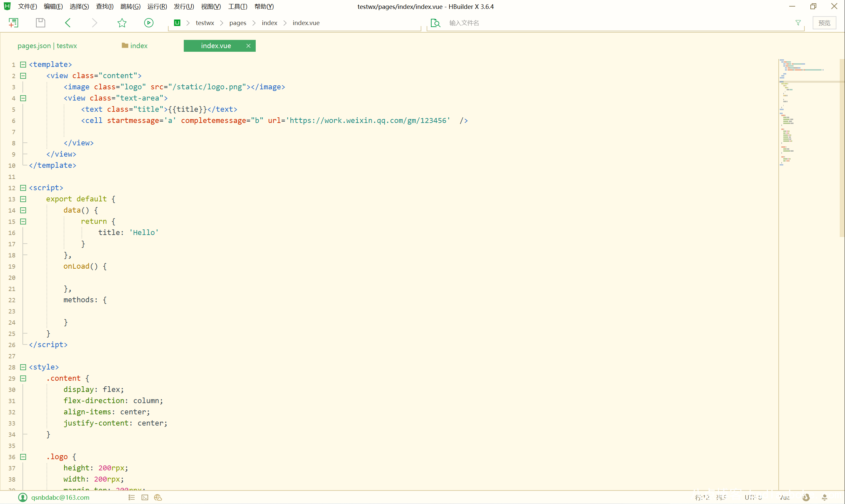
Task: Collapse data() function at line 14
Action: pyautogui.click(x=23, y=210)
